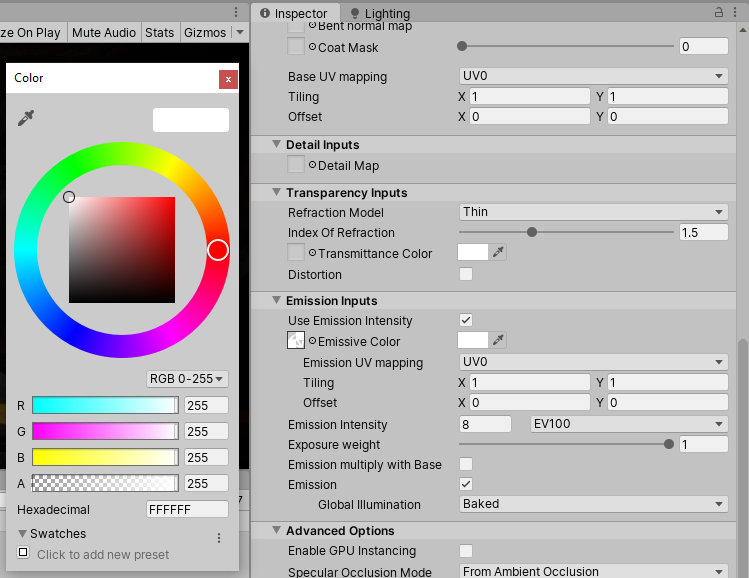
Task: Open the Refraction Model dropdown
Action: (593, 212)
